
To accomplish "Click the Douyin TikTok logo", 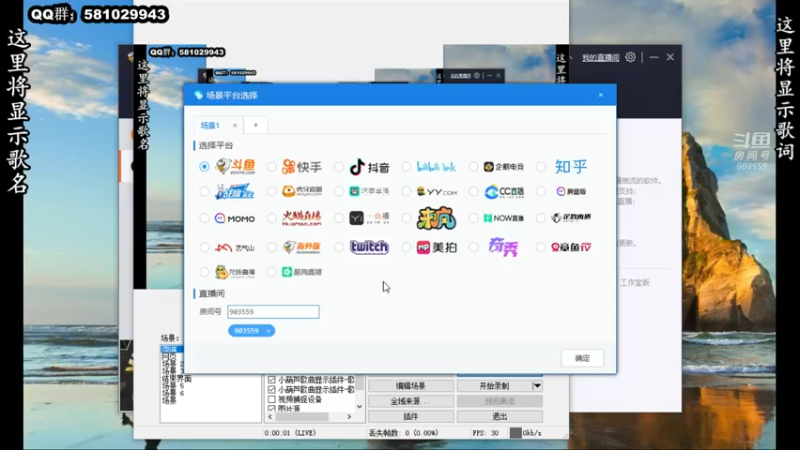I will pos(369,167).
